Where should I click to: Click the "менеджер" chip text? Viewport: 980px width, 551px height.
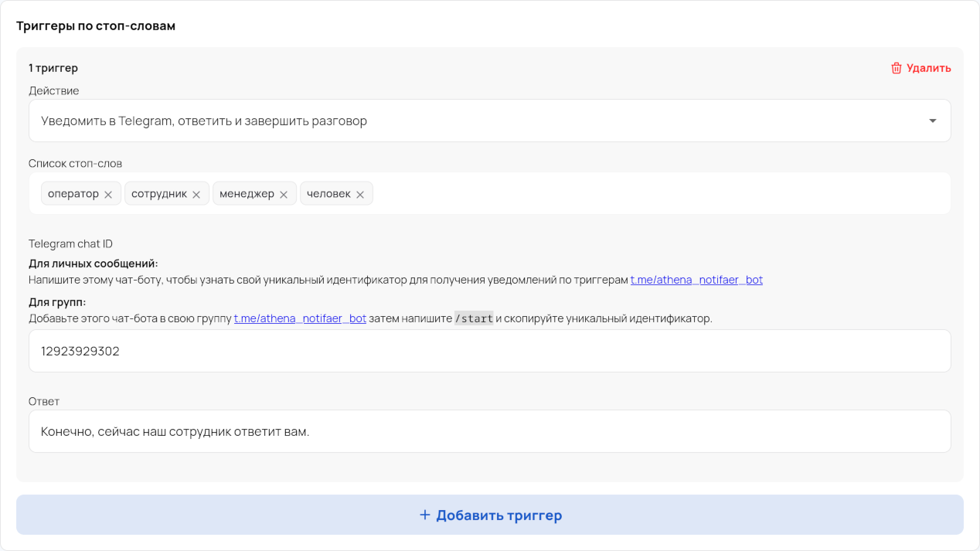tap(247, 194)
